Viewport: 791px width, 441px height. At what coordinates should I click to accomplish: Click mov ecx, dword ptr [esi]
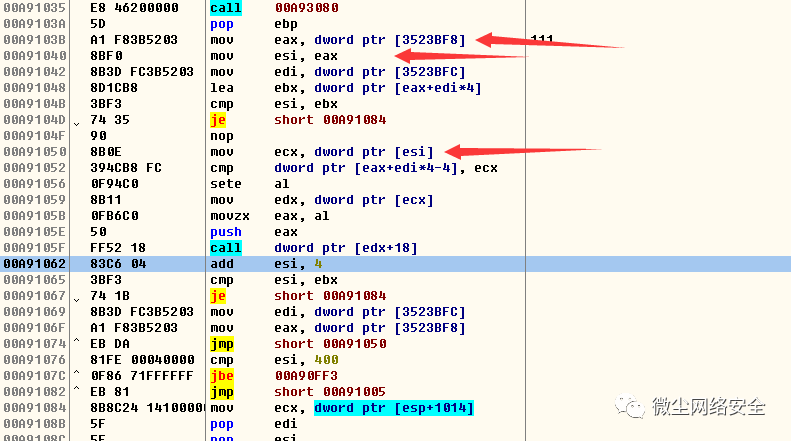click(322, 152)
